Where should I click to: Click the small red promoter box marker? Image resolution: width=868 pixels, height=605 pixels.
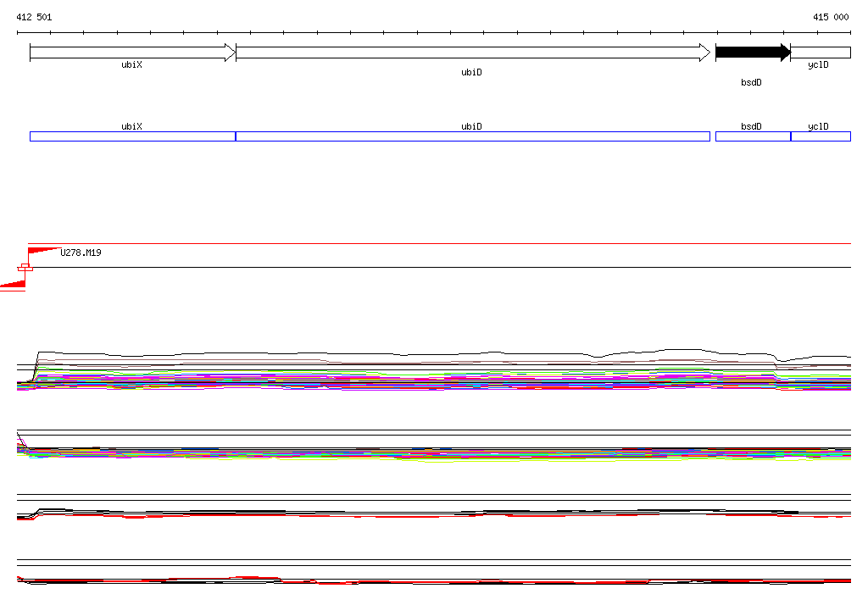pos(25,268)
